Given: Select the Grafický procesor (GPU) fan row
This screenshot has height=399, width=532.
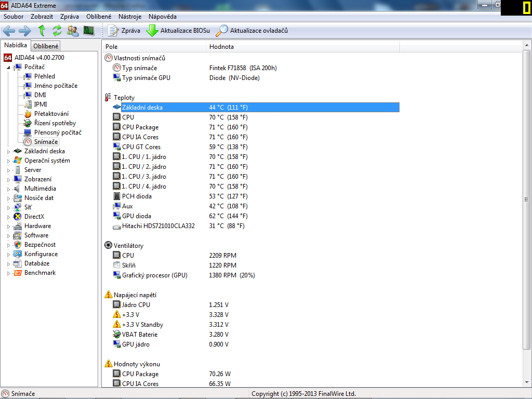Looking at the screenshot, I should pyautogui.click(x=256, y=275).
